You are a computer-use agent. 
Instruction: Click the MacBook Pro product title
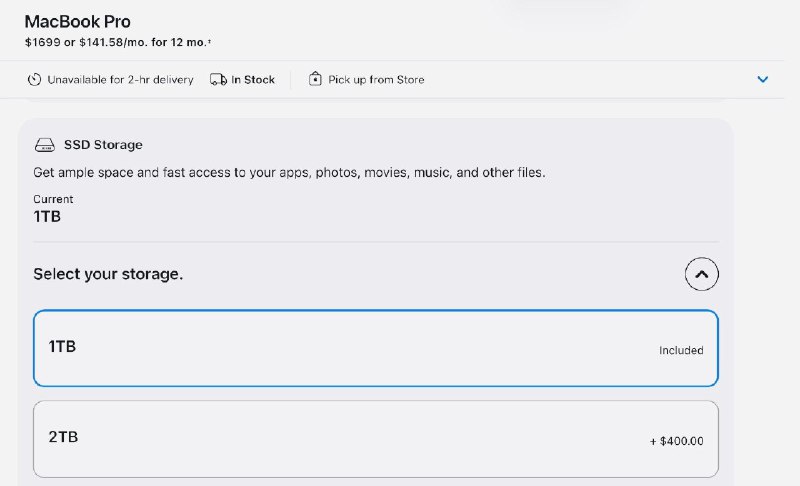(77, 22)
